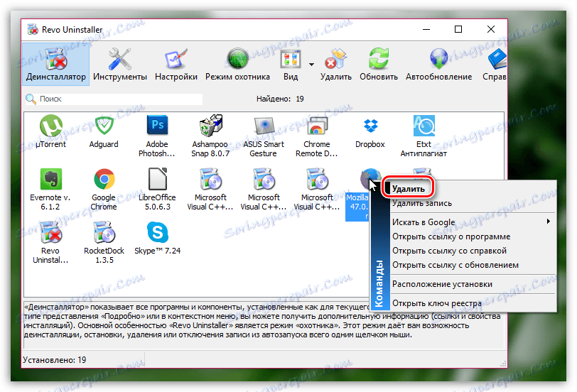
Task: Click the Найдено: 19 counter text
Action: tap(280, 99)
